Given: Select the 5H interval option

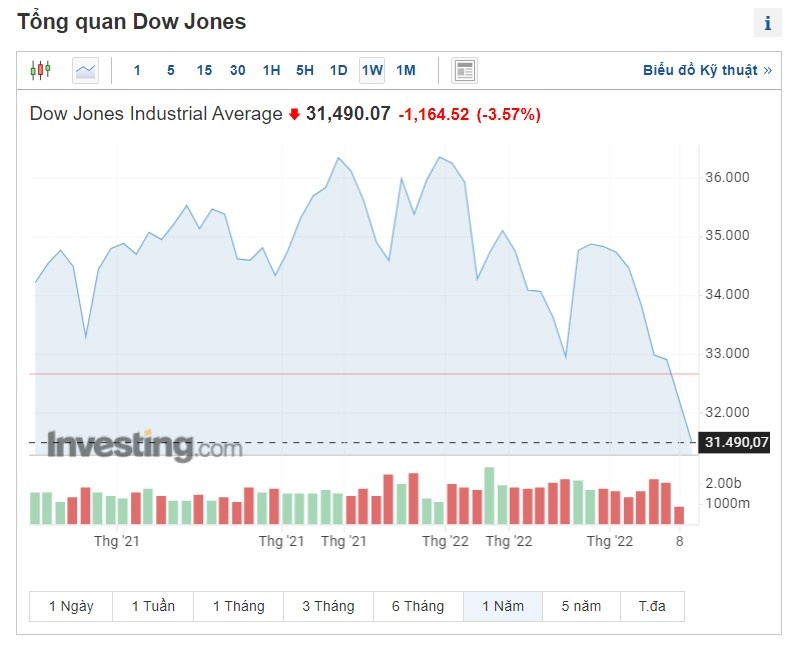Looking at the screenshot, I should (x=305, y=70).
